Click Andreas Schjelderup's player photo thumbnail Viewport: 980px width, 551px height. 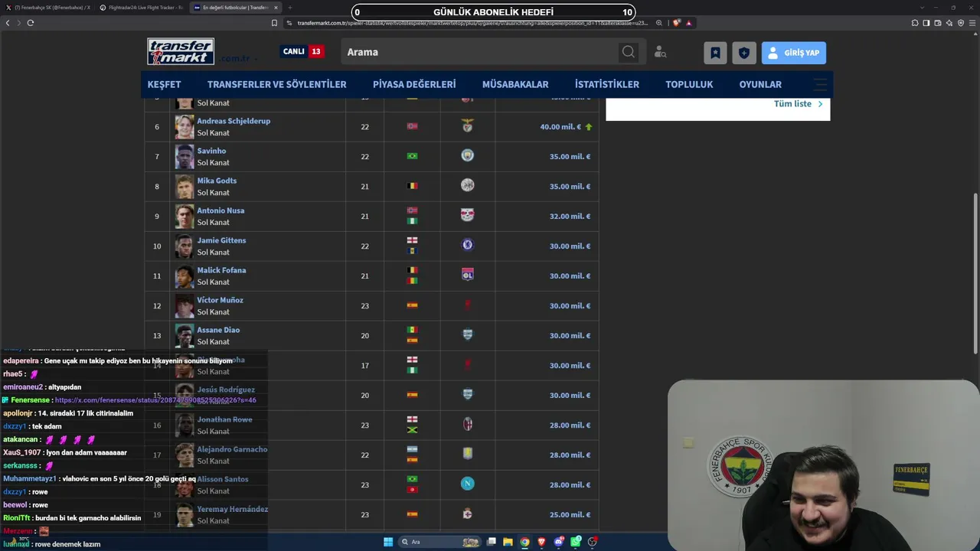(x=185, y=126)
